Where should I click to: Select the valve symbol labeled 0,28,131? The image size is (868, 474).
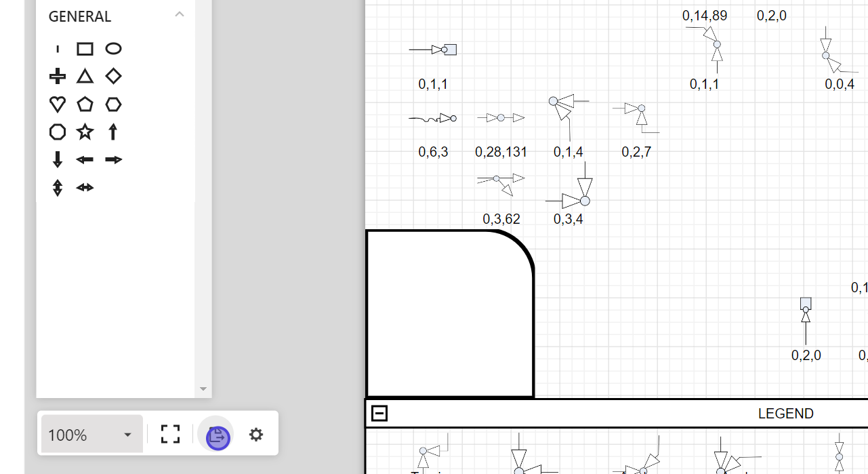(501, 118)
